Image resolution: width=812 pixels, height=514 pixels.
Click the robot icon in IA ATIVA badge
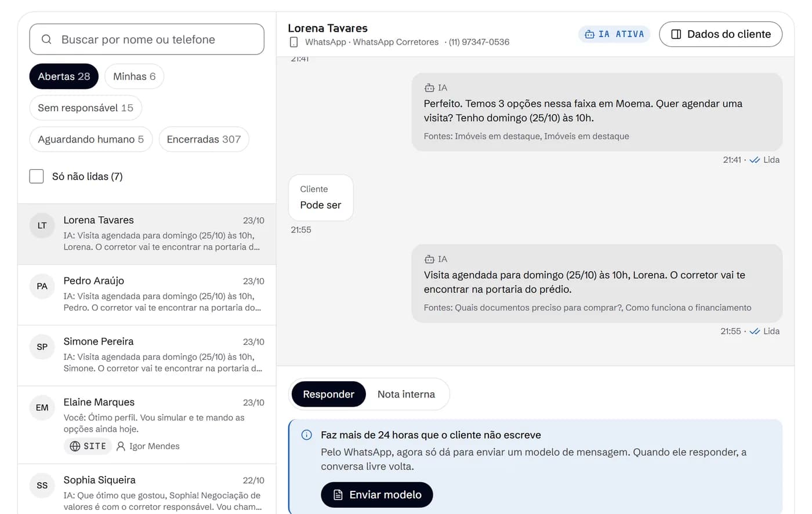pos(589,34)
